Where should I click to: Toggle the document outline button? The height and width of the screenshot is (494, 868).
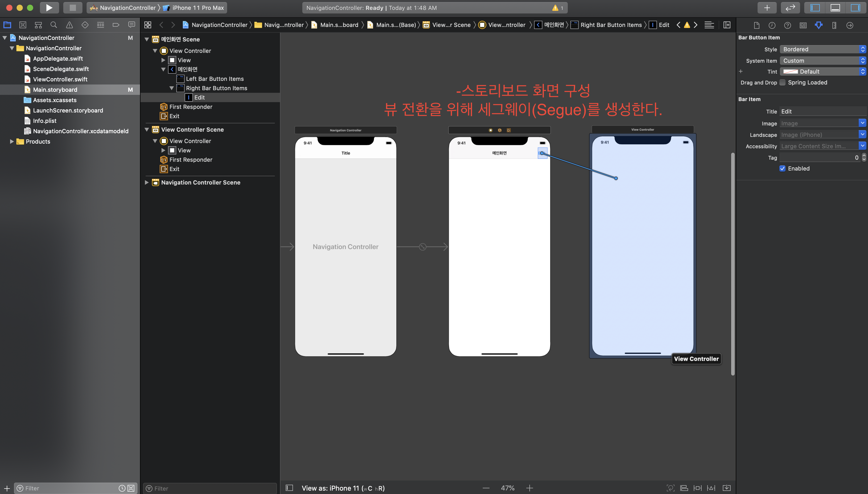pos(289,488)
